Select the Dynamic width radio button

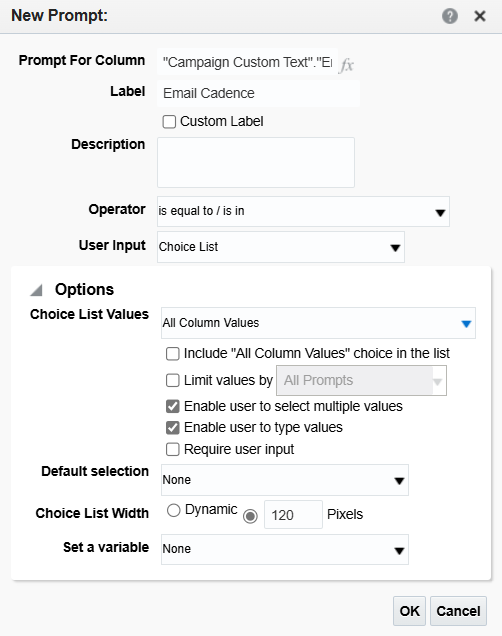tap(174, 510)
